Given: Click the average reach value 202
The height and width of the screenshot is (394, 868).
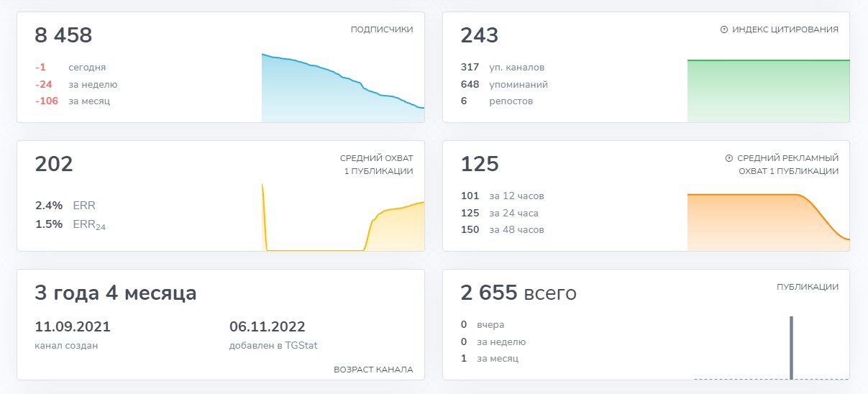Looking at the screenshot, I should point(54,164).
